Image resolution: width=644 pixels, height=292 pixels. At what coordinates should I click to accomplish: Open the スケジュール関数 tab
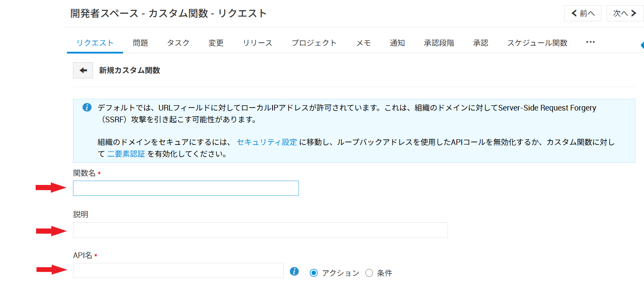(x=537, y=43)
